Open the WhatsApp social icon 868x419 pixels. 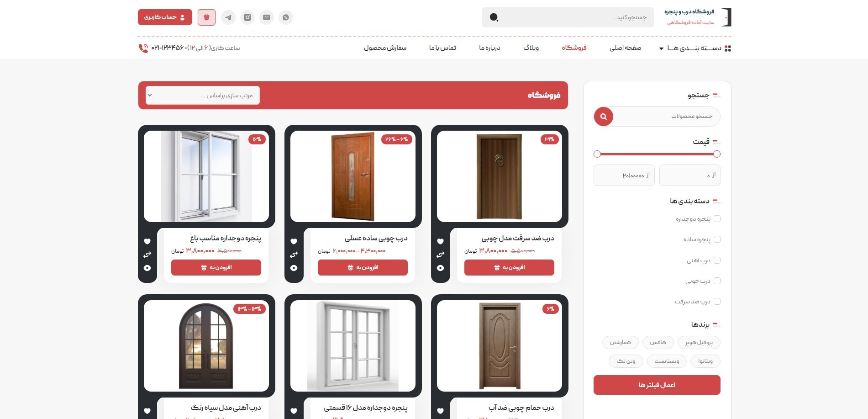tap(286, 17)
